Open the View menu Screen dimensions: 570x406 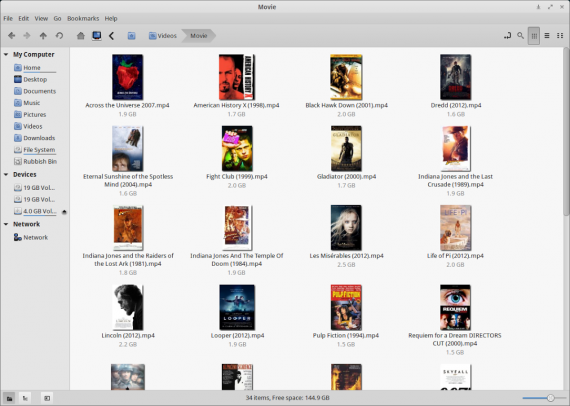pyautogui.click(x=41, y=19)
